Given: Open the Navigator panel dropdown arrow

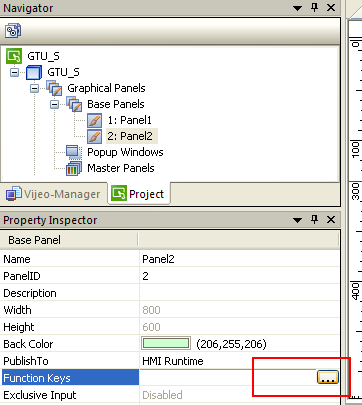Looking at the screenshot, I should (x=297, y=8).
